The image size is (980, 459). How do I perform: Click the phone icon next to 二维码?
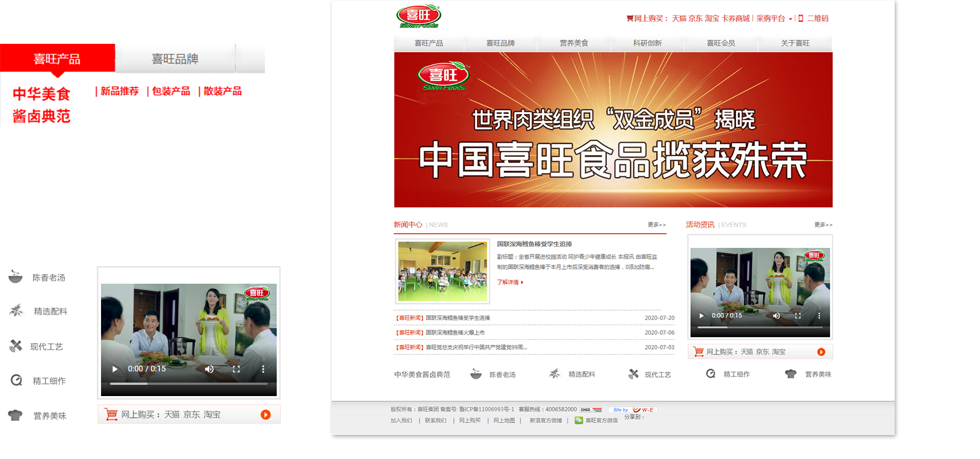coord(801,19)
